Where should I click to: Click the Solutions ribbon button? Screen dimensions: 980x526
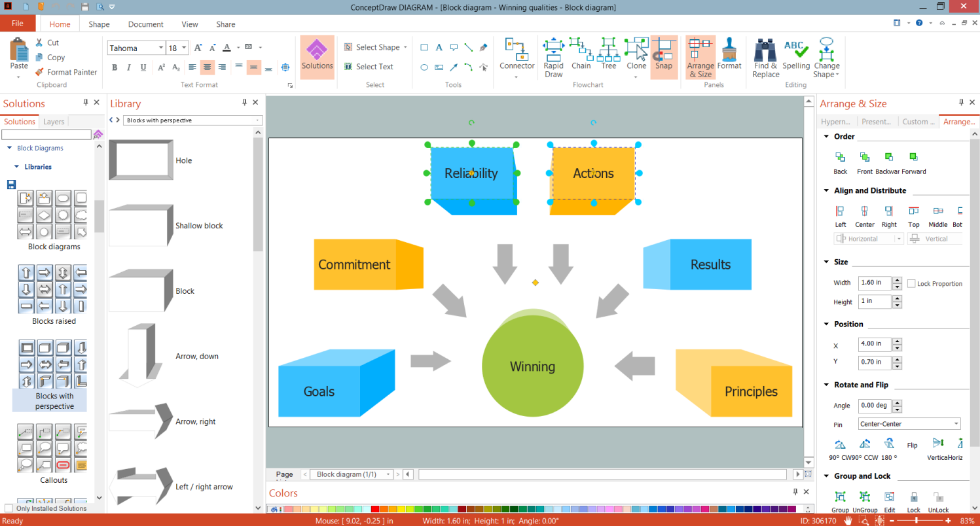[317, 57]
